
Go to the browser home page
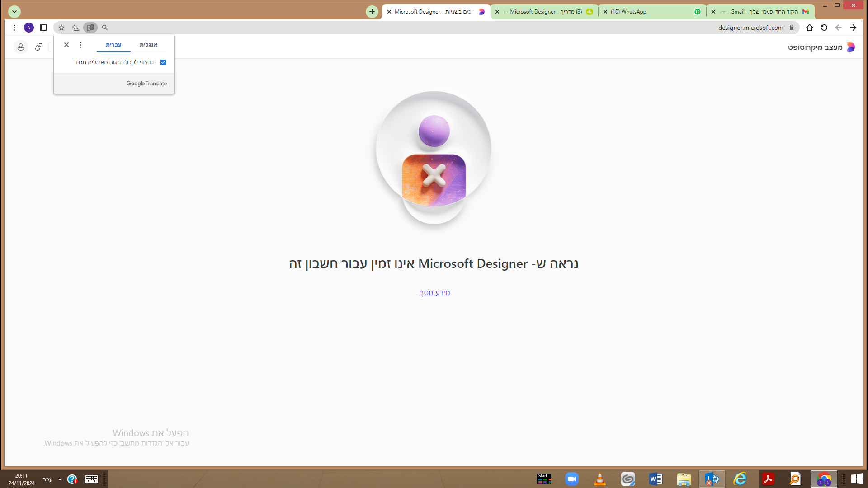point(810,28)
